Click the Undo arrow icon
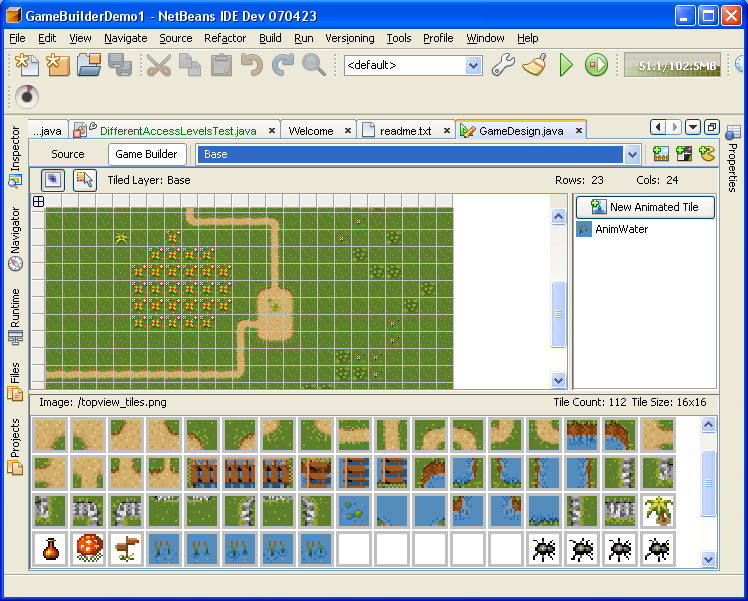This screenshot has height=601, width=748. (x=251, y=65)
